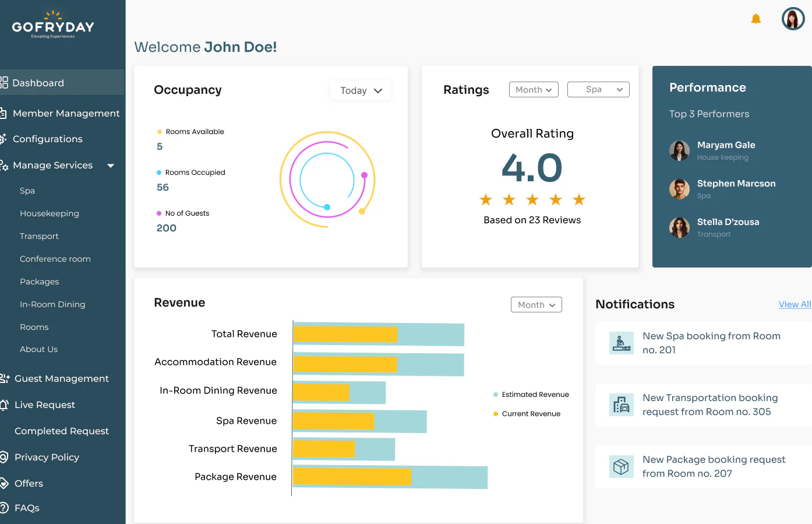Click the GoFryday logo
This screenshot has width=812, height=524.
tap(53, 24)
